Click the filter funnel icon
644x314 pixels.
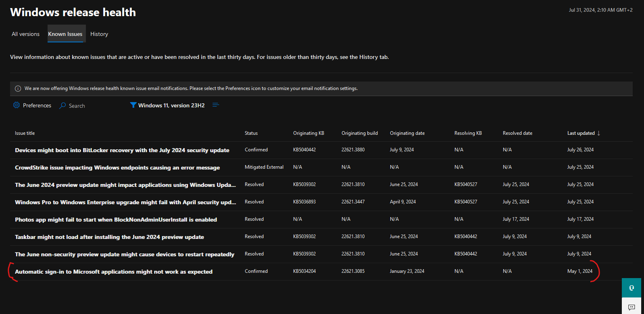point(133,105)
